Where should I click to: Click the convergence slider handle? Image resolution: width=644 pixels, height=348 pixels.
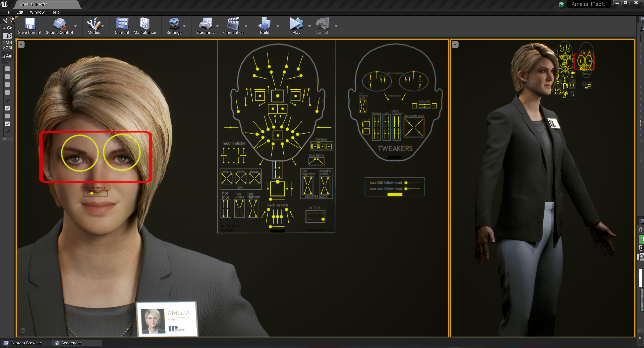92,193
